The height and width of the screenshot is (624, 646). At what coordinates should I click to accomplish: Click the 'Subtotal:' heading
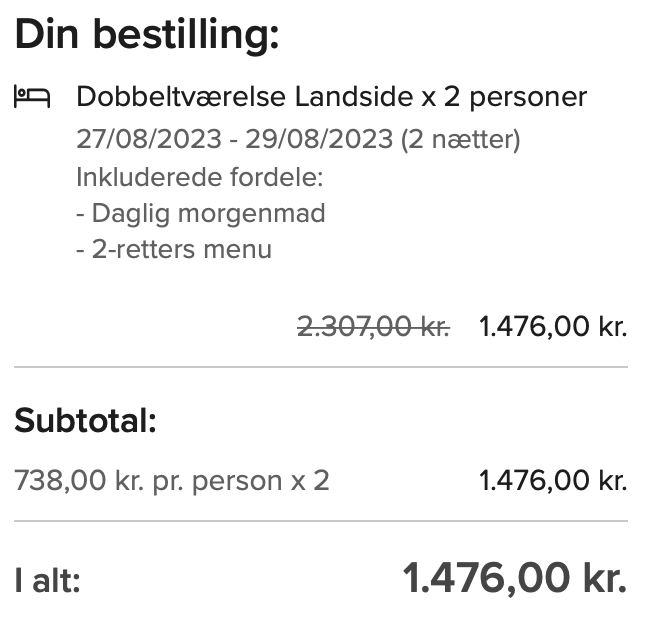85,421
